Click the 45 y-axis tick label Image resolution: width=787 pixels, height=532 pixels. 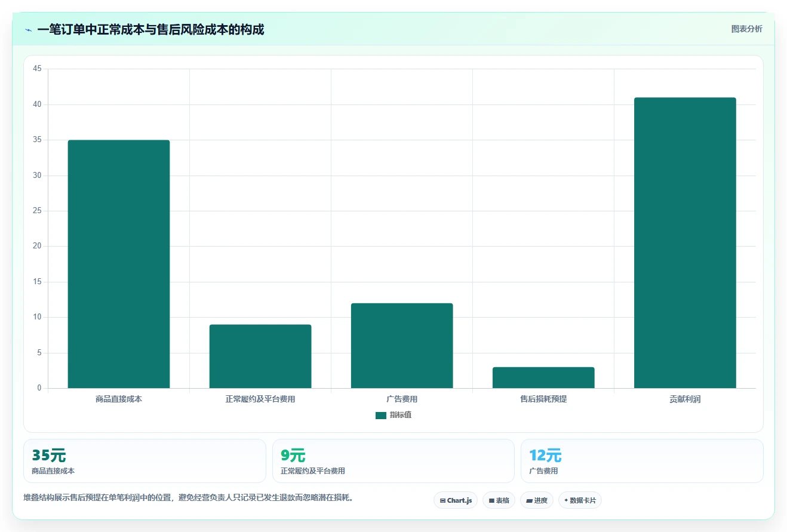click(37, 69)
